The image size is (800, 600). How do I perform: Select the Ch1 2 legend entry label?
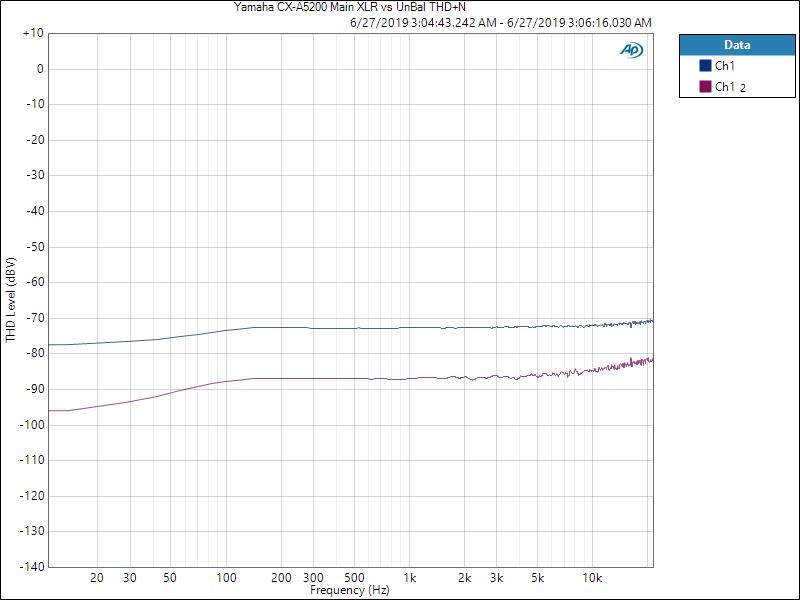(730, 87)
